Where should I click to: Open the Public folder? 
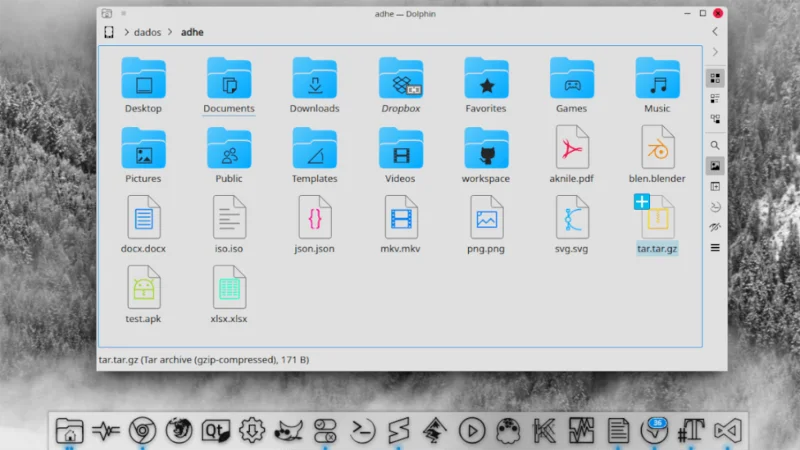point(229,155)
